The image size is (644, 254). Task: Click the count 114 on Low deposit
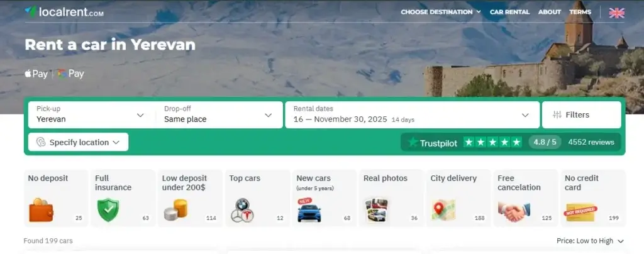[x=211, y=218]
